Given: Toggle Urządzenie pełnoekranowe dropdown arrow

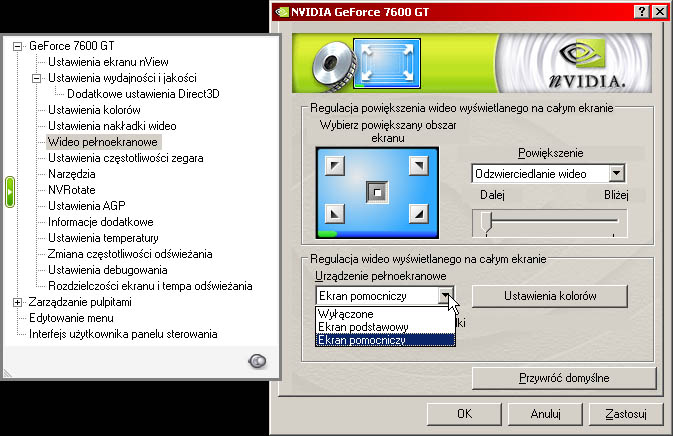Looking at the screenshot, I should [x=446, y=296].
